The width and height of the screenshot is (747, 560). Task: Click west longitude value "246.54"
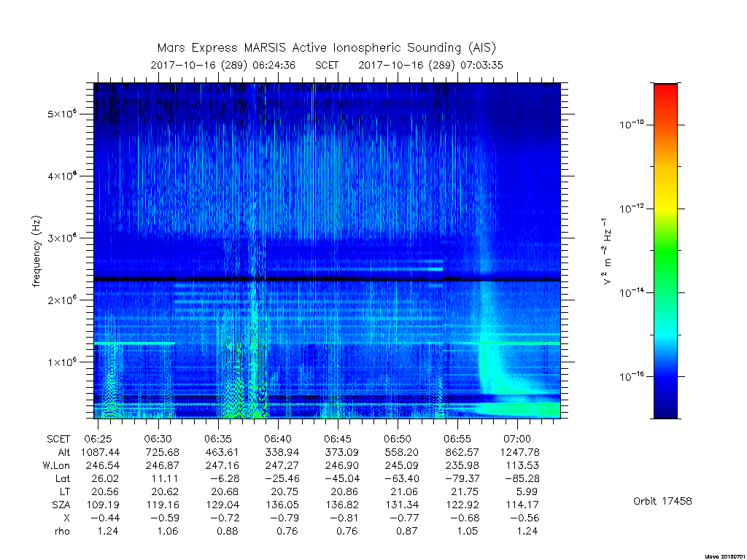click(x=102, y=465)
